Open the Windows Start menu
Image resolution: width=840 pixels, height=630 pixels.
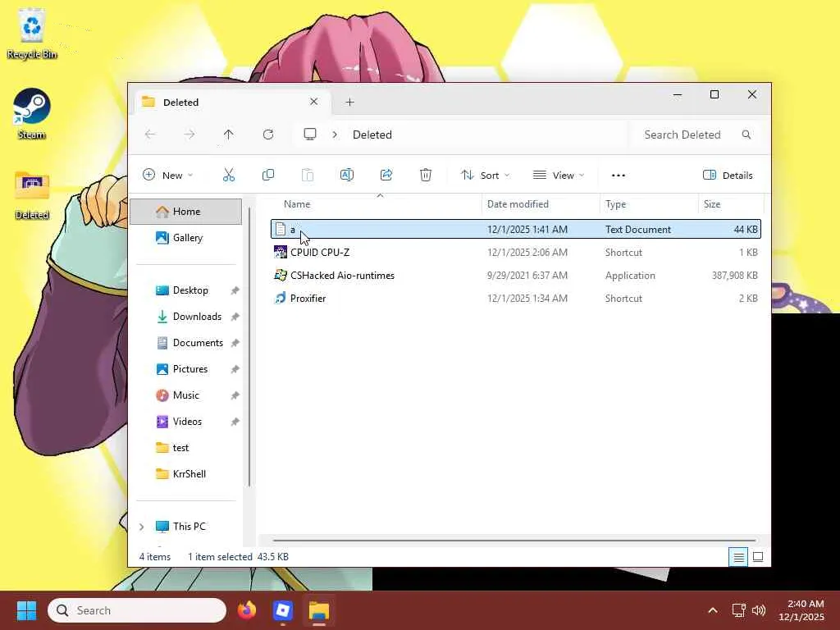[26, 610]
